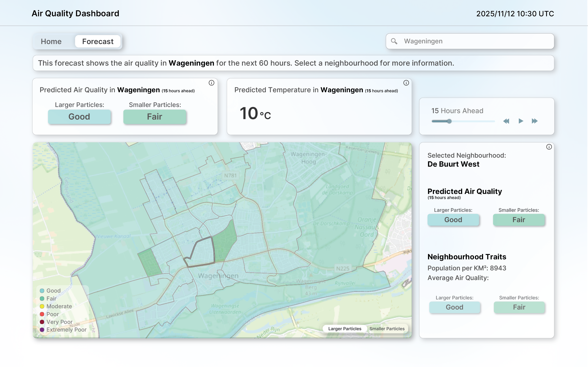Click the Moderate legend yellow dot
588x367 pixels.
42,306
